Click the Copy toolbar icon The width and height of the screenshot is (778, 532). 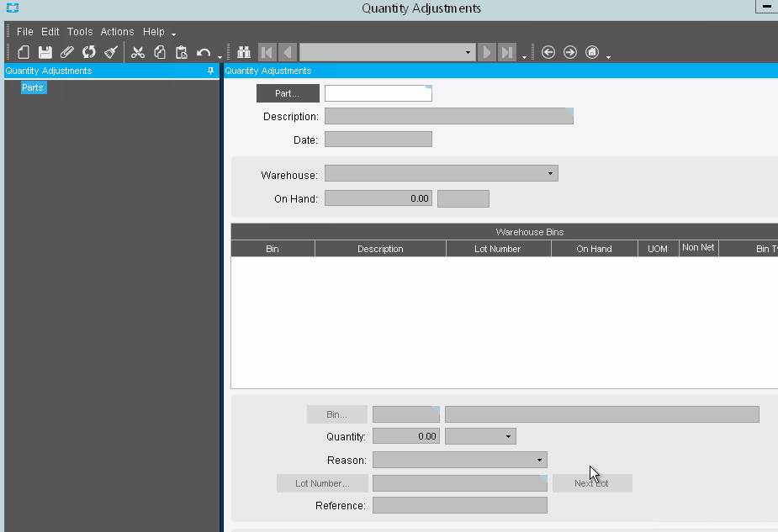pos(159,52)
